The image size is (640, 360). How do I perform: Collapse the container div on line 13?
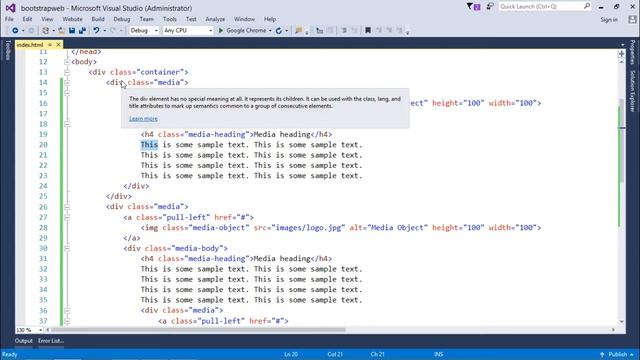point(67,72)
